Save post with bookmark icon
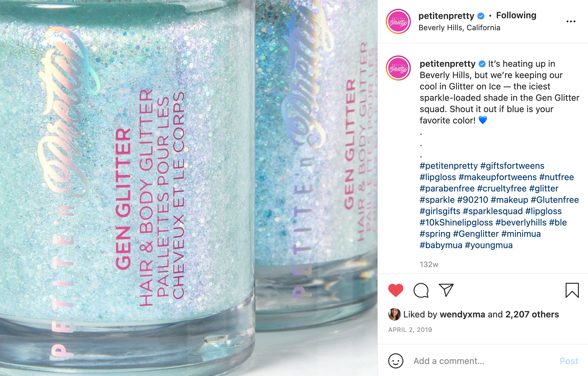The height and width of the screenshot is (376, 588). 572,290
